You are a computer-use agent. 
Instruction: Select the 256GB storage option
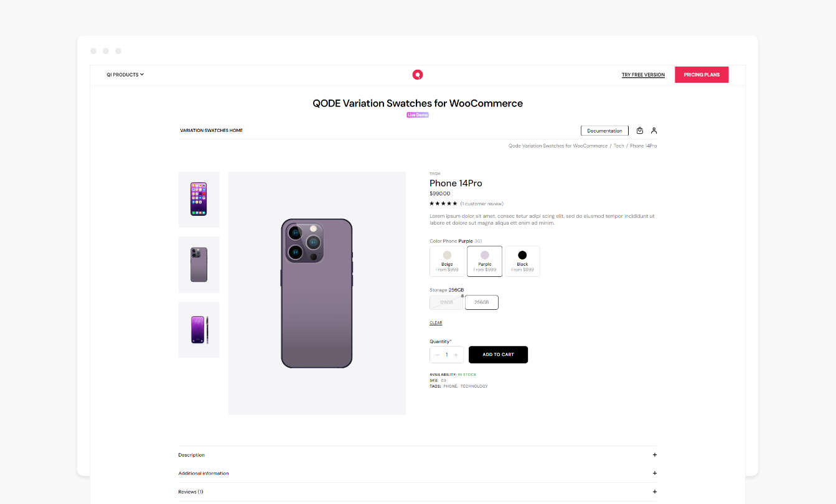coord(482,302)
